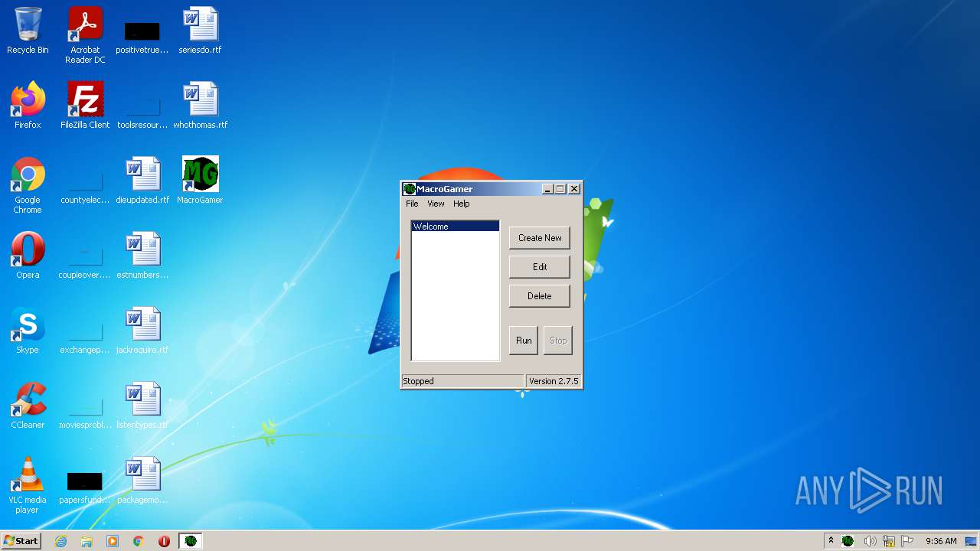The image size is (980, 551).
Task: Open Action Center flag icon
Action: pos(908,541)
